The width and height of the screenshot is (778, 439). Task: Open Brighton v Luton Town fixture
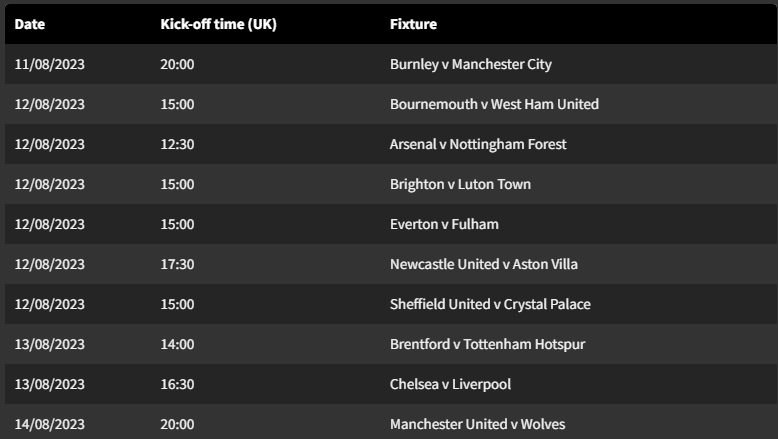pos(460,185)
